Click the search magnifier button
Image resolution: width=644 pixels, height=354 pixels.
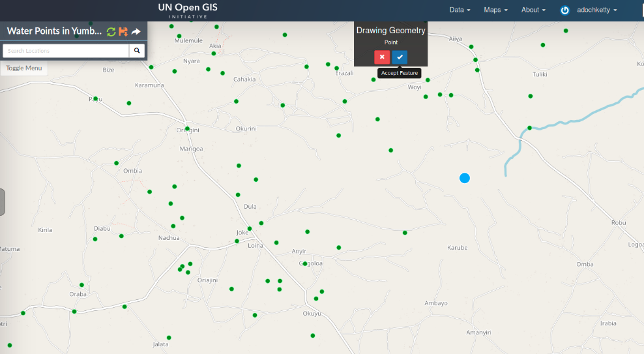pos(137,50)
